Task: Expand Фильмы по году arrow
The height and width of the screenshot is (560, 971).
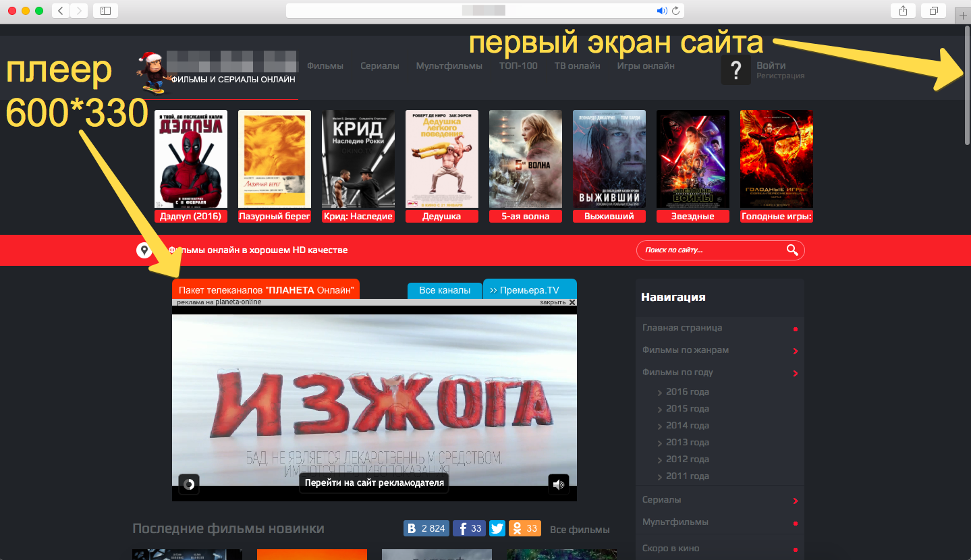Action: (796, 373)
